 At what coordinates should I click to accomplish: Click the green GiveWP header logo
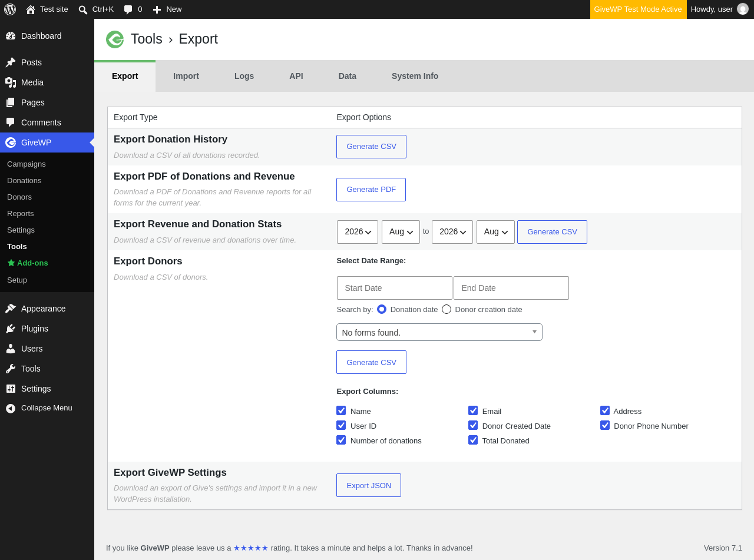pos(115,39)
